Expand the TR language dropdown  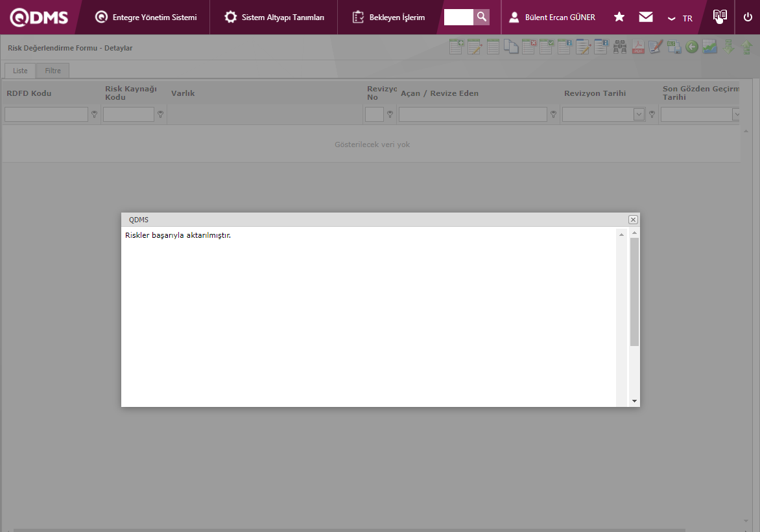tap(680, 18)
